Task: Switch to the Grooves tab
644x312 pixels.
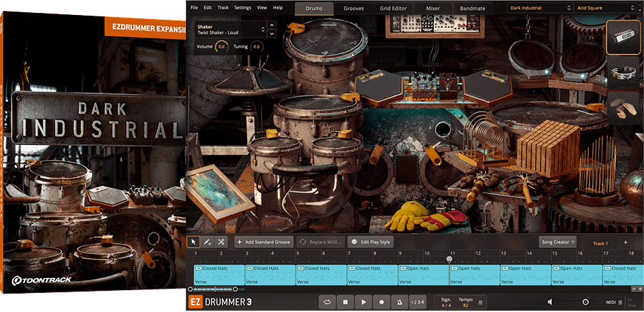Action: (353, 8)
